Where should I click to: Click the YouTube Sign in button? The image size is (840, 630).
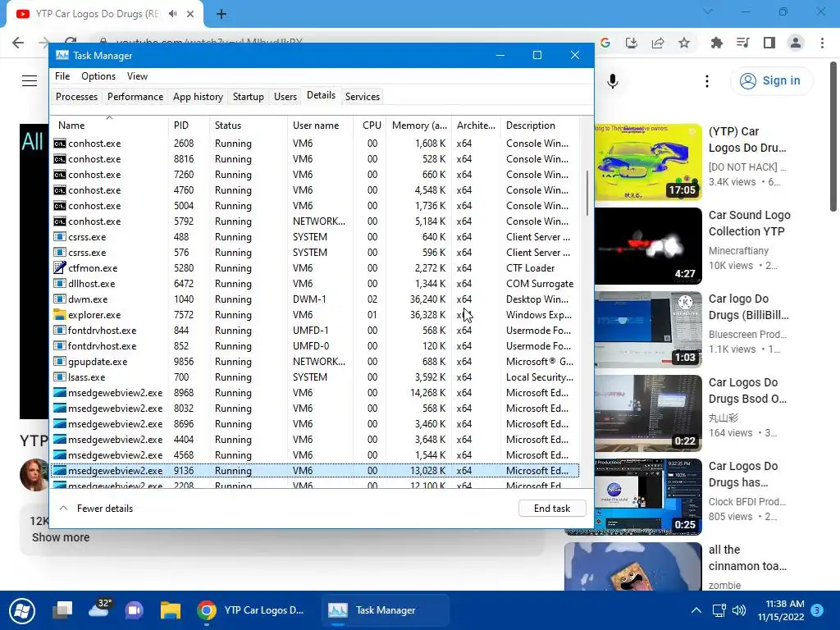point(771,81)
